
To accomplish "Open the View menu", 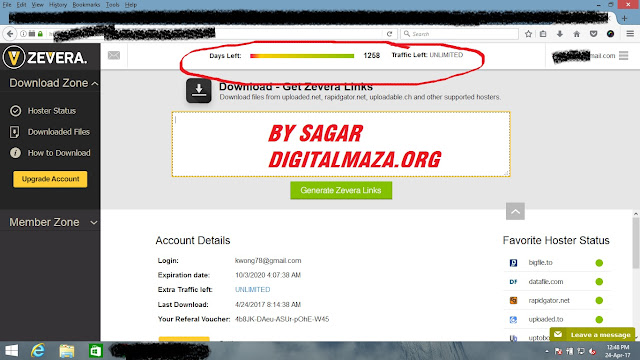I will pyautogui.click(x=38, y=5).
